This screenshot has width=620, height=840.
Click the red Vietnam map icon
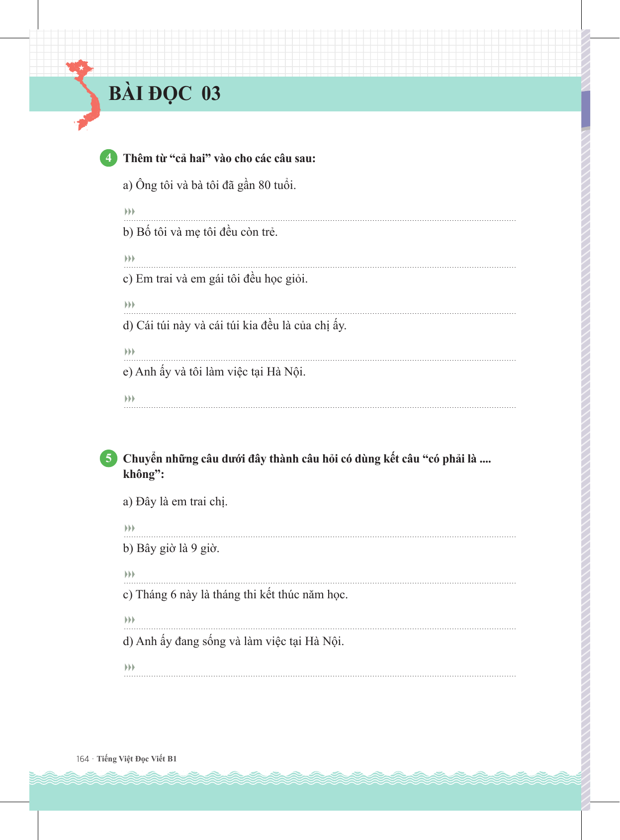[85, 94]
